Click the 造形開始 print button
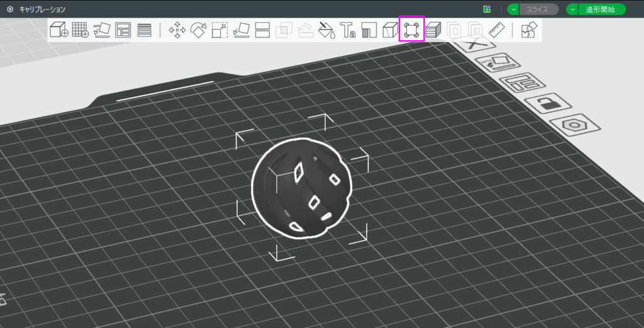644x328 pixels. point(602,9)
